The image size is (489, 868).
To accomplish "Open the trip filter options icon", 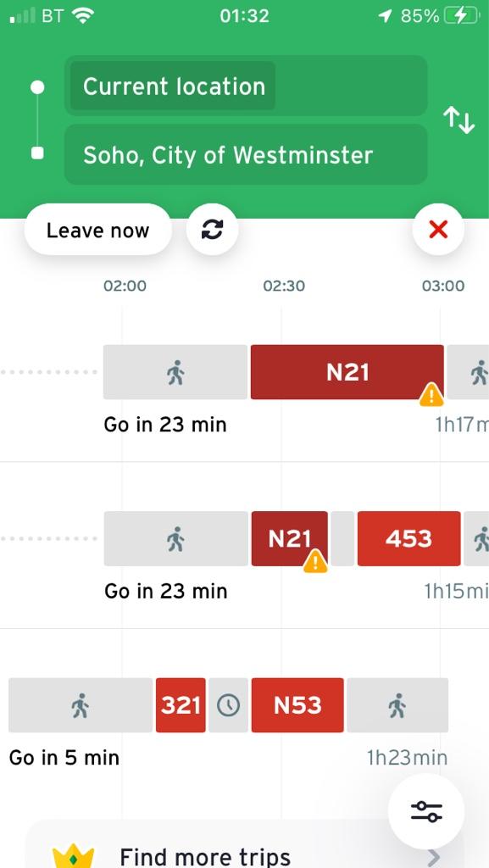I will pos(426,811).
